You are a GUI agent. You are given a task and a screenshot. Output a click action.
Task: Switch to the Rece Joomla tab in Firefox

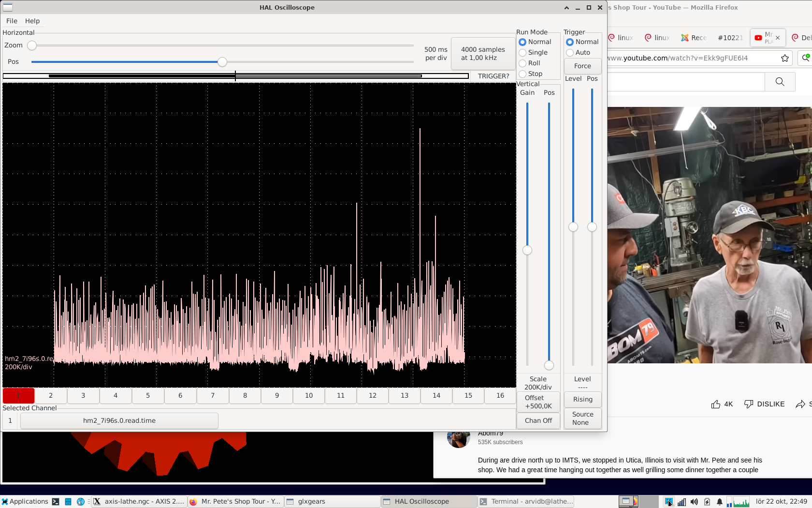click(694, 38)
